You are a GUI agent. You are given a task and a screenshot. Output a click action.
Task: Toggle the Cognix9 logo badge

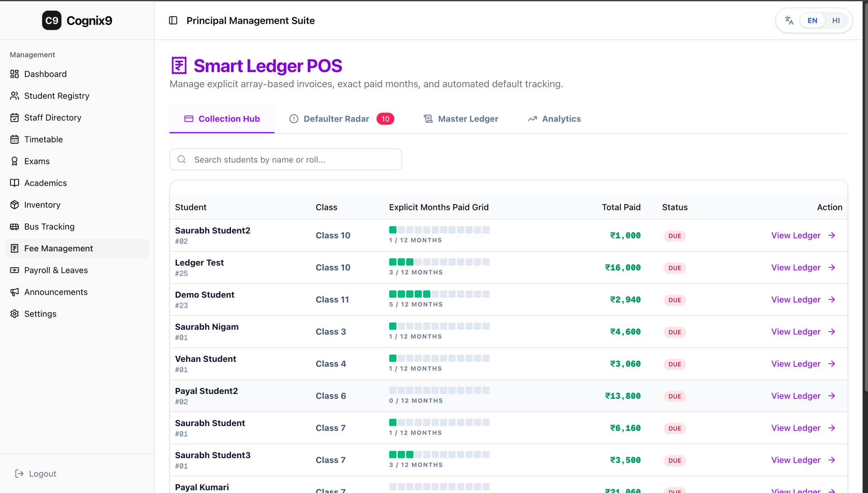(51, 20)
